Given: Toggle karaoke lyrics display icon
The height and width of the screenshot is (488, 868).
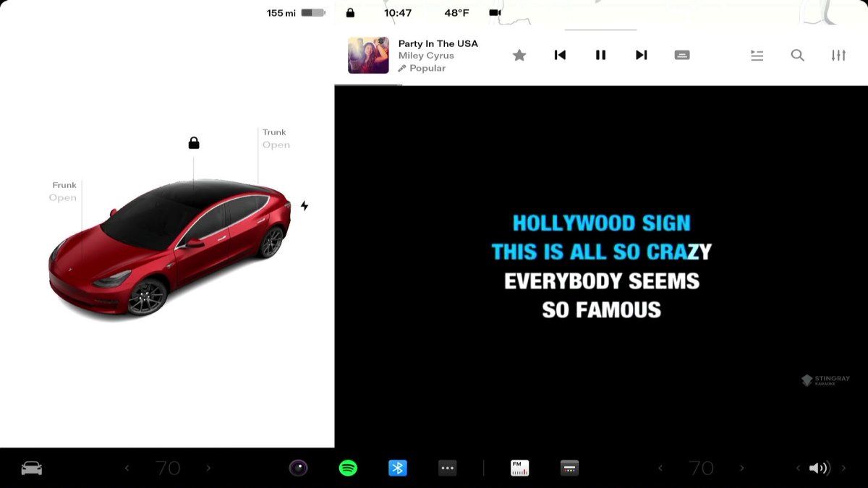Looking at the screenshot, I should pyautogui.click(x=682, y=55).
